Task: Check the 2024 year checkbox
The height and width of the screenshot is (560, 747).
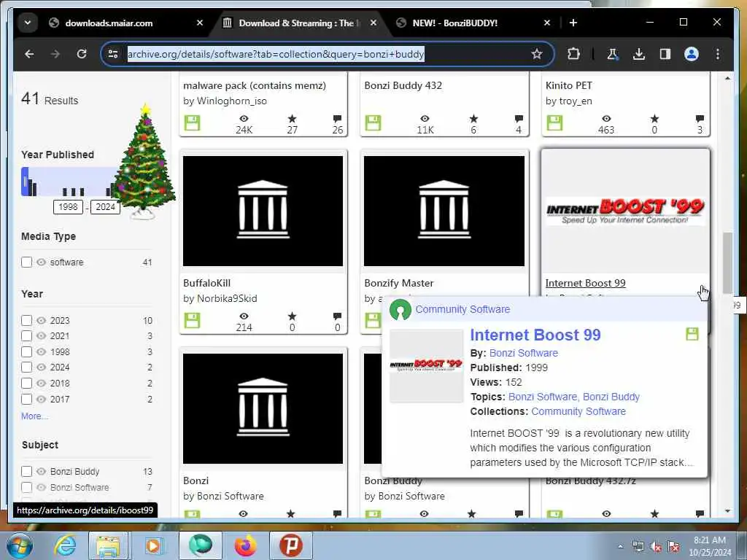Action: [27, 367]
